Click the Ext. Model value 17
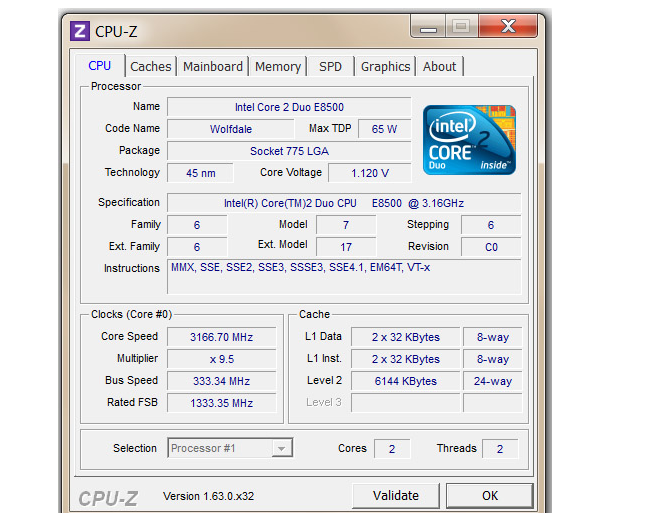The image size is (665, 513). pyautogui.click(x=346, y=247)
